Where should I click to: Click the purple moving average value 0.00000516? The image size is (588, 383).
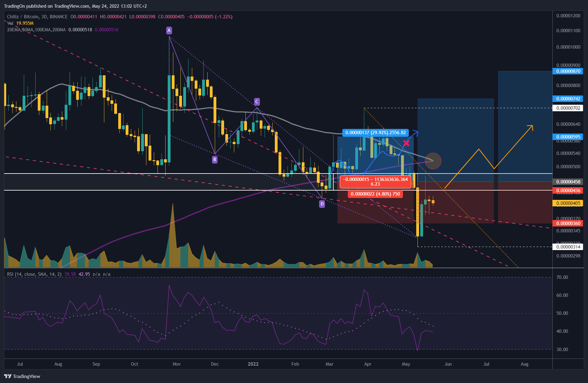point(106,30)
